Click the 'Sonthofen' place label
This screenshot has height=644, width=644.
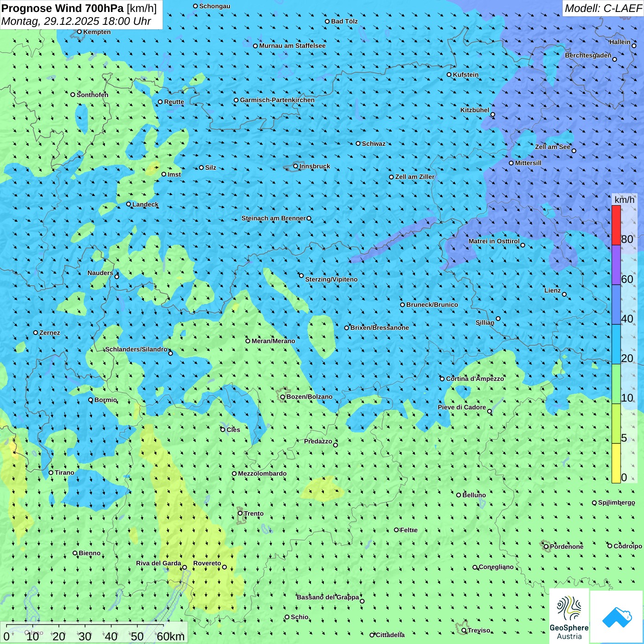click(x=92, y=95)
